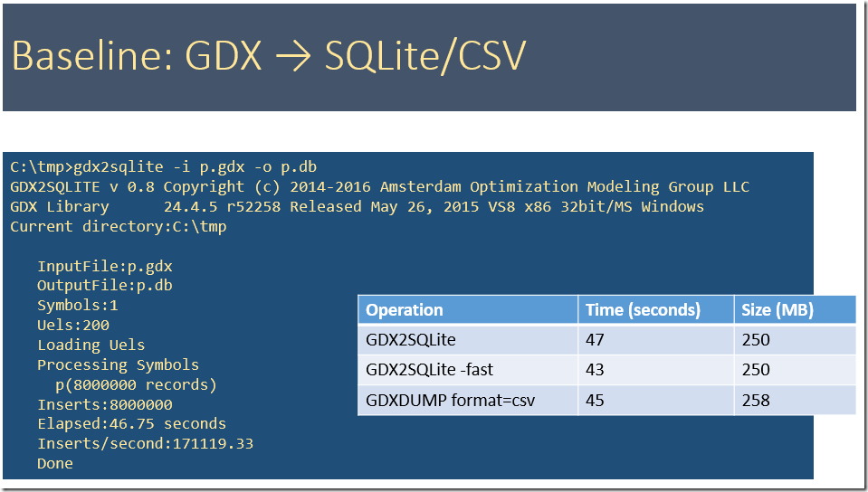The width and height of the screenshot is (868, 492).
Task: Click the size value '250' in GDX2SQLite row
Action: point(756,340)
